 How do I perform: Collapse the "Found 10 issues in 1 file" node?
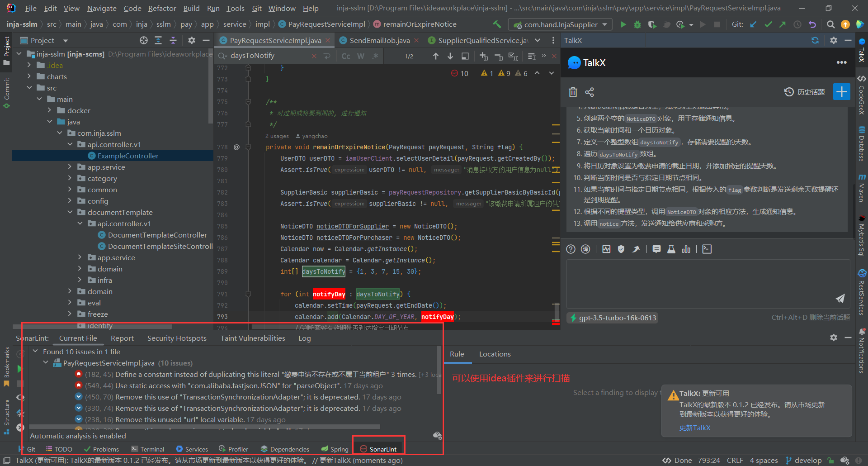(35, 352)
